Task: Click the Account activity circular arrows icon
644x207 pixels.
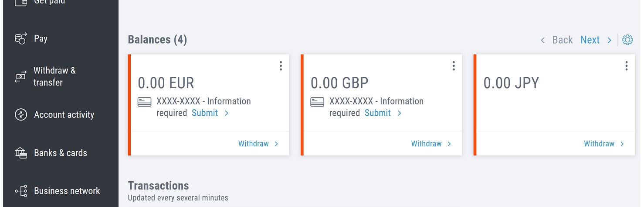Action: click(x=21, y=115)
